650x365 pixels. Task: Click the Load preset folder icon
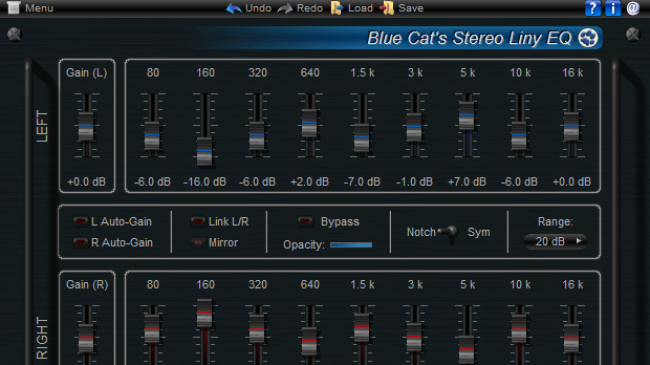337,8
